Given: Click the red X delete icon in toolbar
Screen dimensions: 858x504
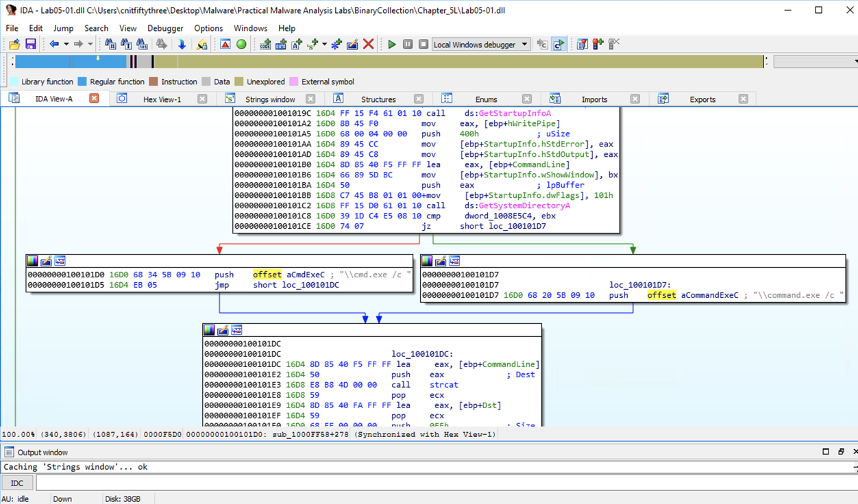Looking at the screenshot, I should coord(369,45).
